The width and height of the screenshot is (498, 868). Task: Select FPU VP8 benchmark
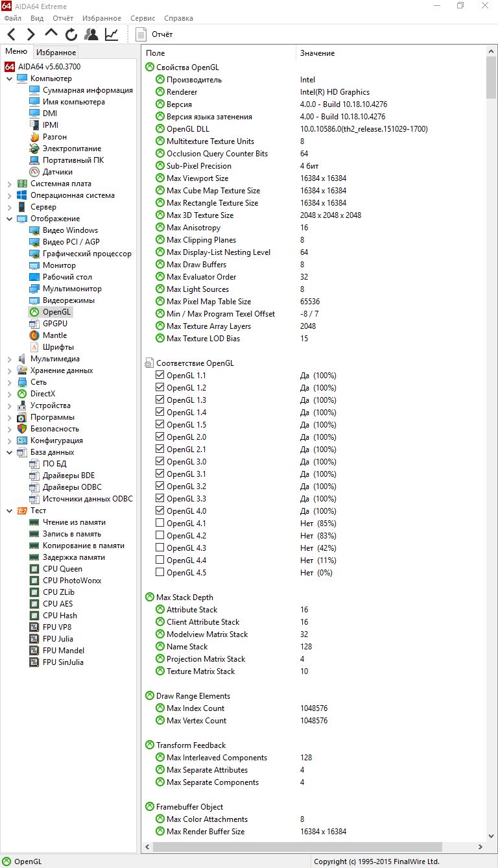(x=57, y=627)
